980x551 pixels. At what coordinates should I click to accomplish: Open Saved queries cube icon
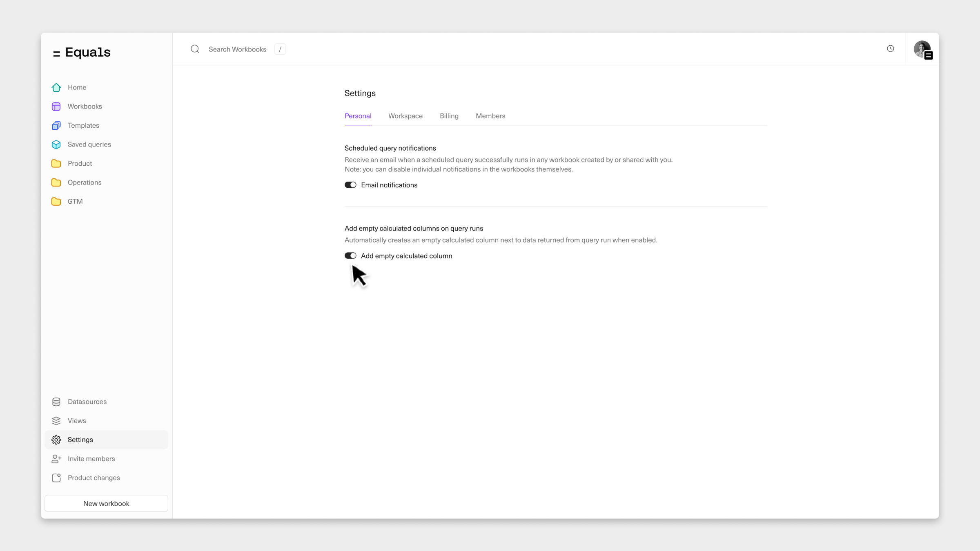tap(56, 144)
